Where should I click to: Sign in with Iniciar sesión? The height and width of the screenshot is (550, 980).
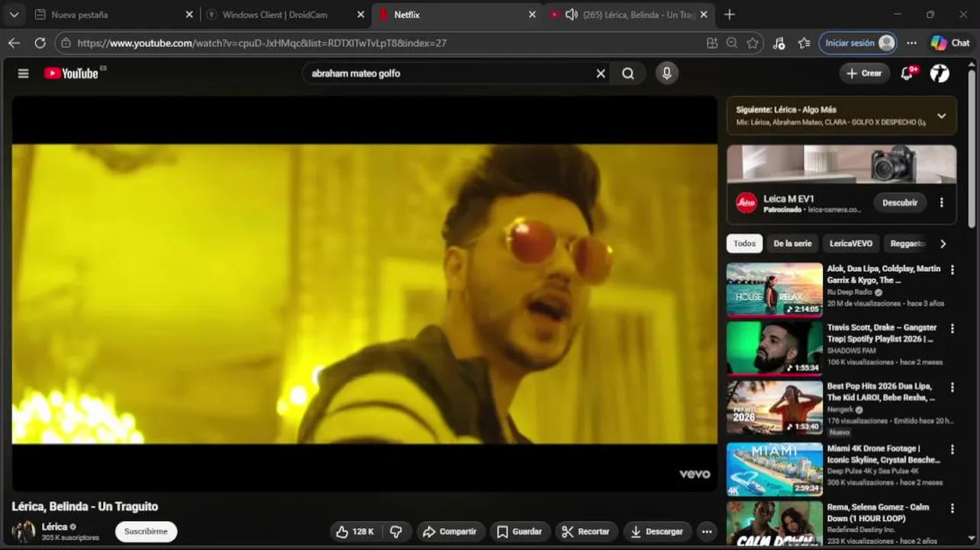pos(858,43)
